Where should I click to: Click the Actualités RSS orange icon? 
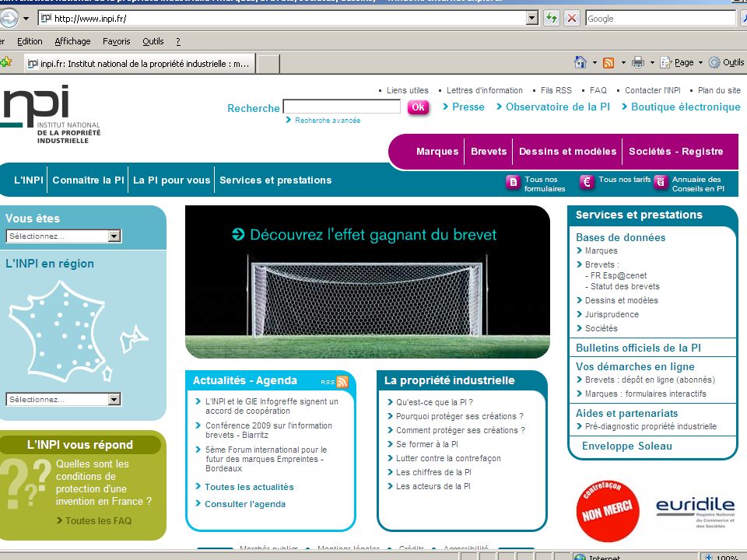(342, 381)
